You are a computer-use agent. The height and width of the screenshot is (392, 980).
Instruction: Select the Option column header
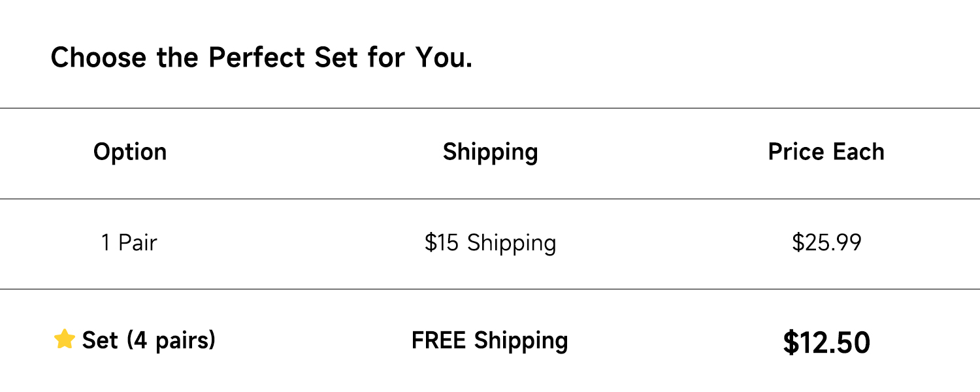click(x=130, y=152)
